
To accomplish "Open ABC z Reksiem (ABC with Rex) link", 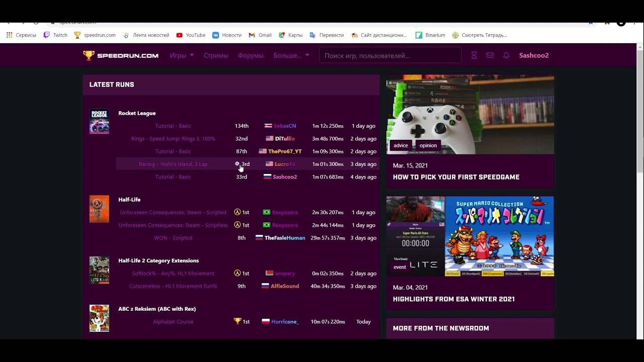I will click(157, 309).
